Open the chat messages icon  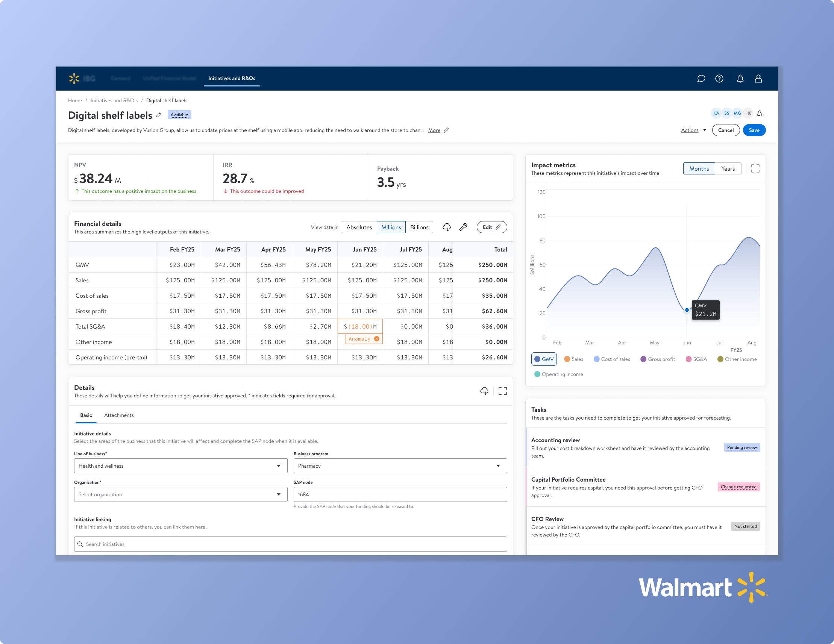(701, 79)
